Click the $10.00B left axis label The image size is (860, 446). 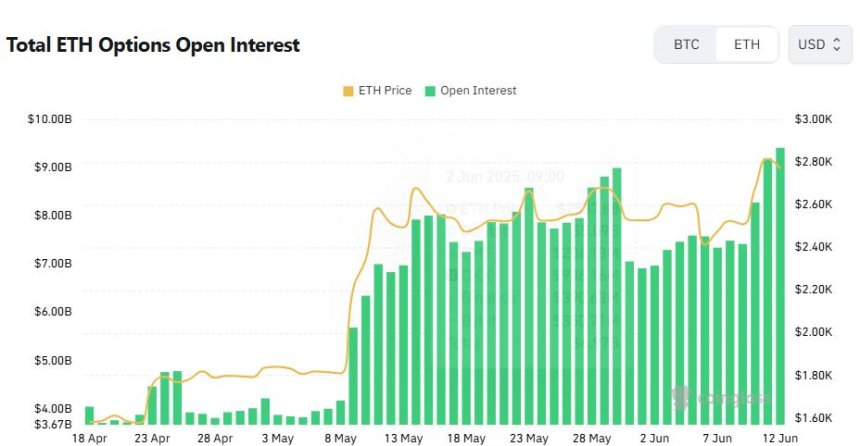(x=50, y=119)
